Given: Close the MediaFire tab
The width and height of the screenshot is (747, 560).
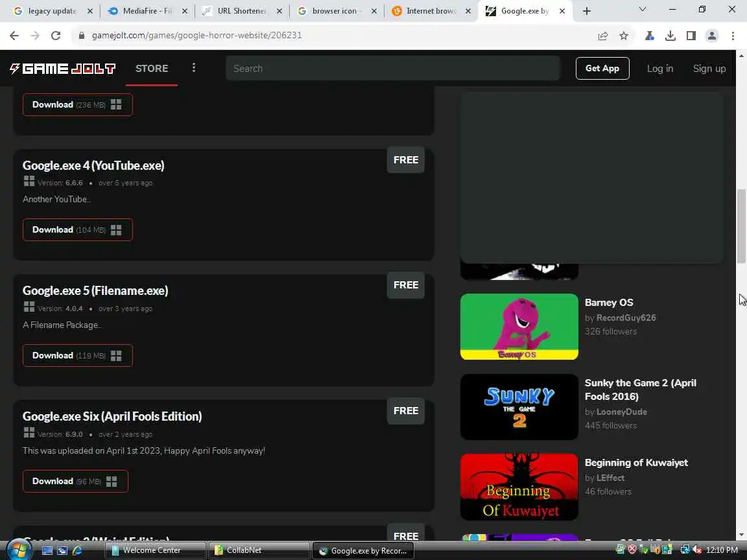Looking at the screenshot, I should click(x=185, y=11).
